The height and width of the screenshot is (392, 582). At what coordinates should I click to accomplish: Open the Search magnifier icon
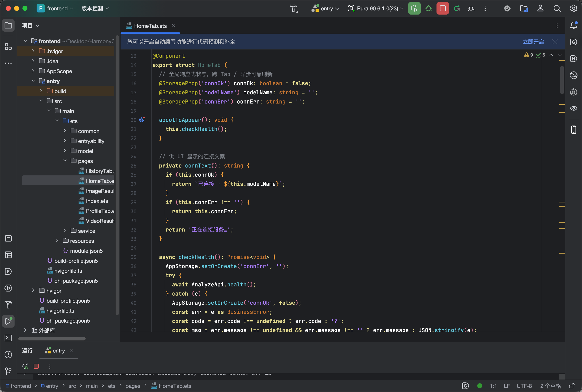557,9
